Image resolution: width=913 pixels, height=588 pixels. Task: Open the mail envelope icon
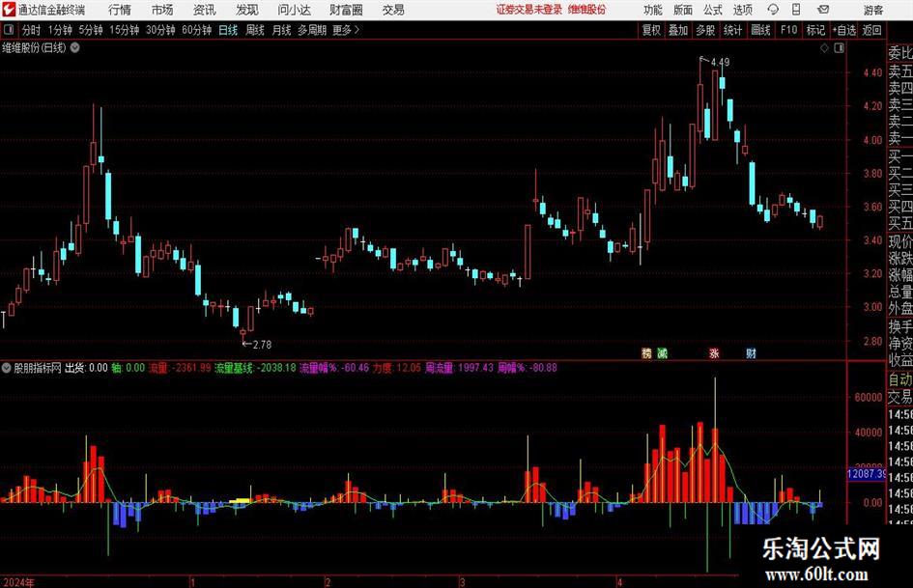point(823,10)
